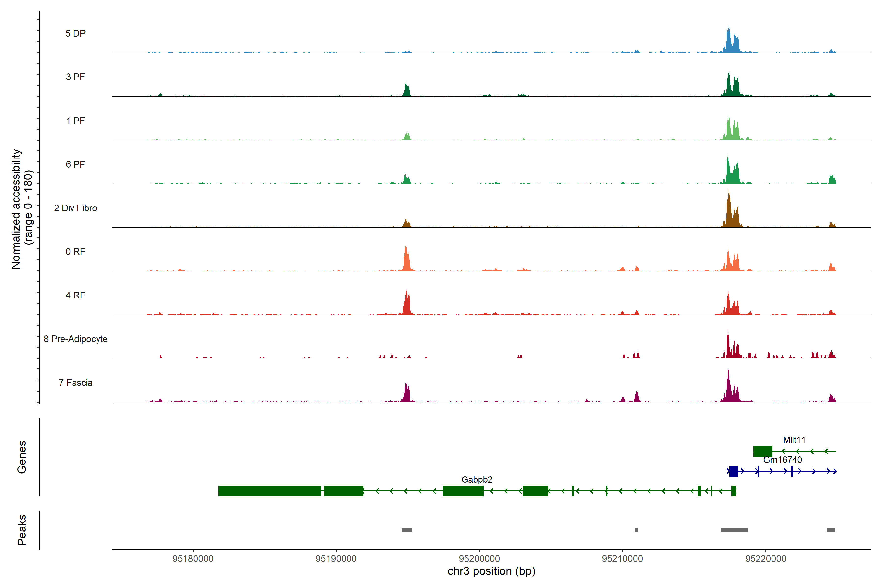The height and width of the screenshot is (588, 882).
Task: Click the 7 Fascia track label
Action: (x=75, y=383)
